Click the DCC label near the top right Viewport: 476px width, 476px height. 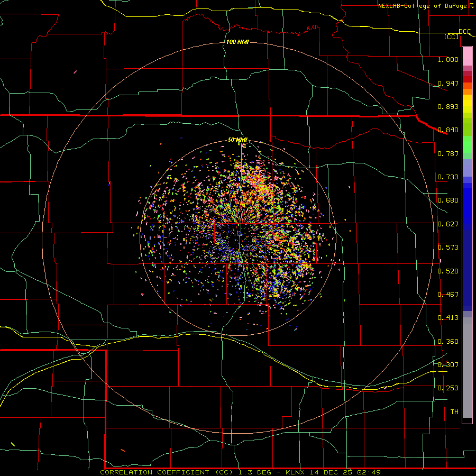(x=464, y=32)
